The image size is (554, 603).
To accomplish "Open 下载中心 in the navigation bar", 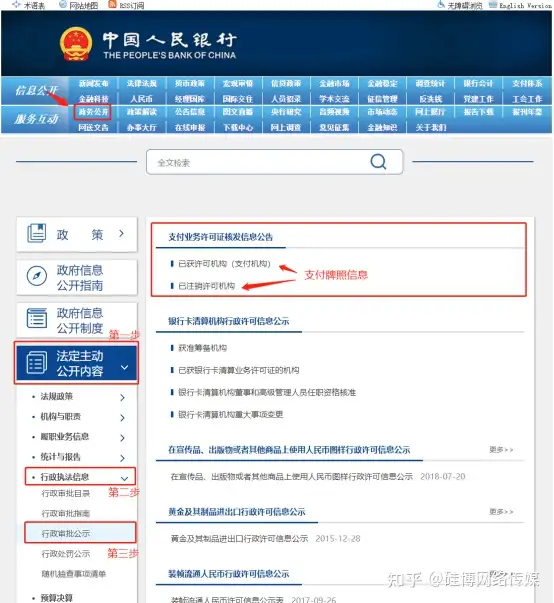I will (238, 127).
